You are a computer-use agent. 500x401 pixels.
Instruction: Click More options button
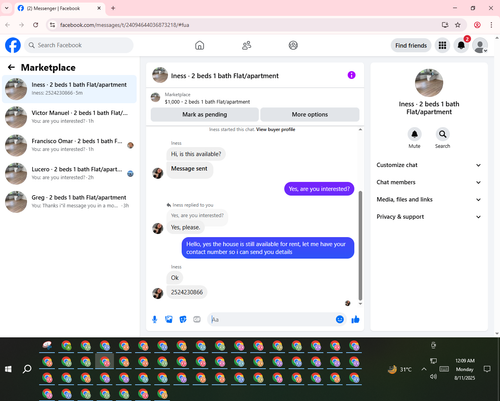[x=310, y=114]
